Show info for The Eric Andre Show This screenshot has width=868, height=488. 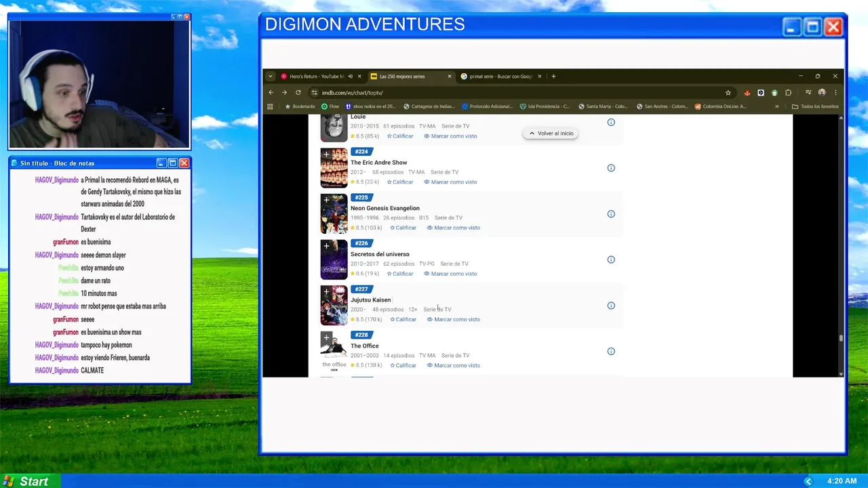coord(611,168)
